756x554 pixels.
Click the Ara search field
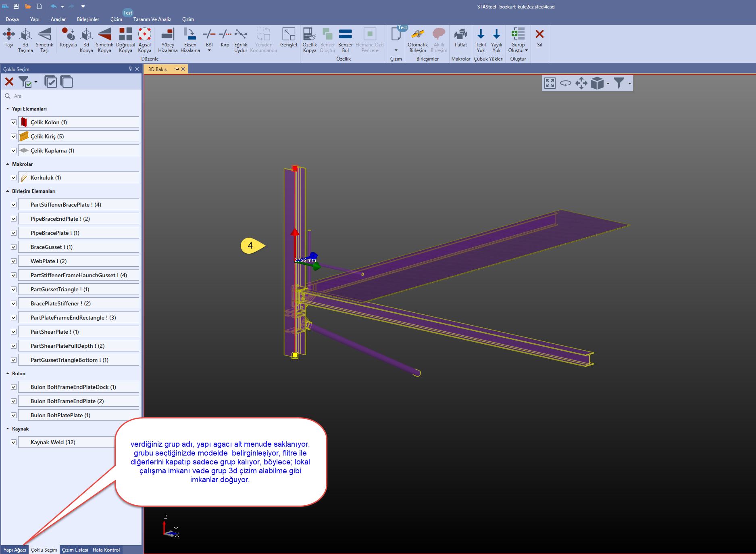73,96
